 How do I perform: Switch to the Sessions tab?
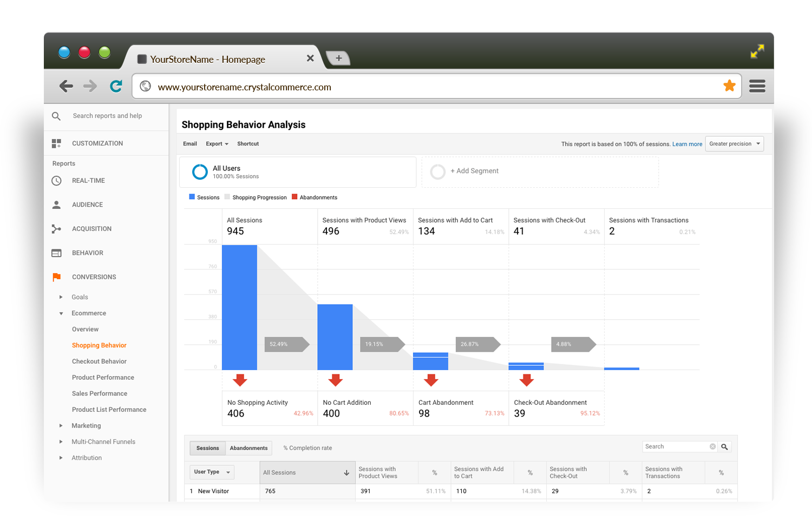207,448
